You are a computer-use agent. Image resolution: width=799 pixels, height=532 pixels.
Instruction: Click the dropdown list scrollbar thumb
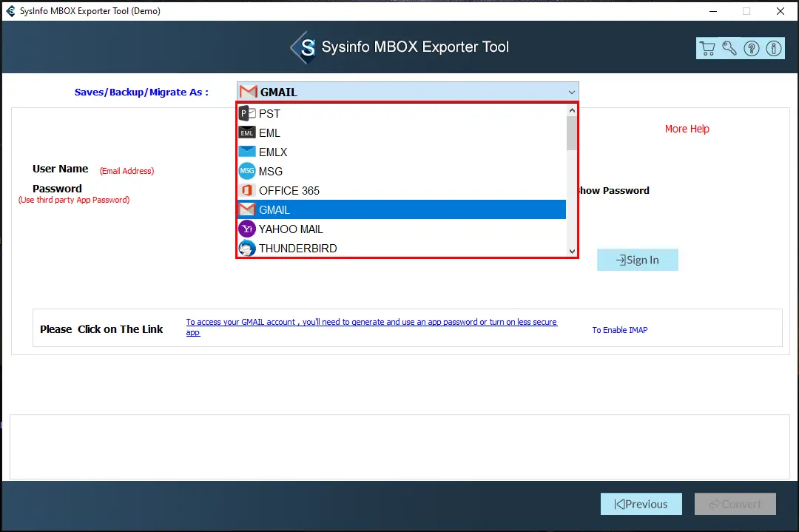pyautogui.click(x=572, y=133)
